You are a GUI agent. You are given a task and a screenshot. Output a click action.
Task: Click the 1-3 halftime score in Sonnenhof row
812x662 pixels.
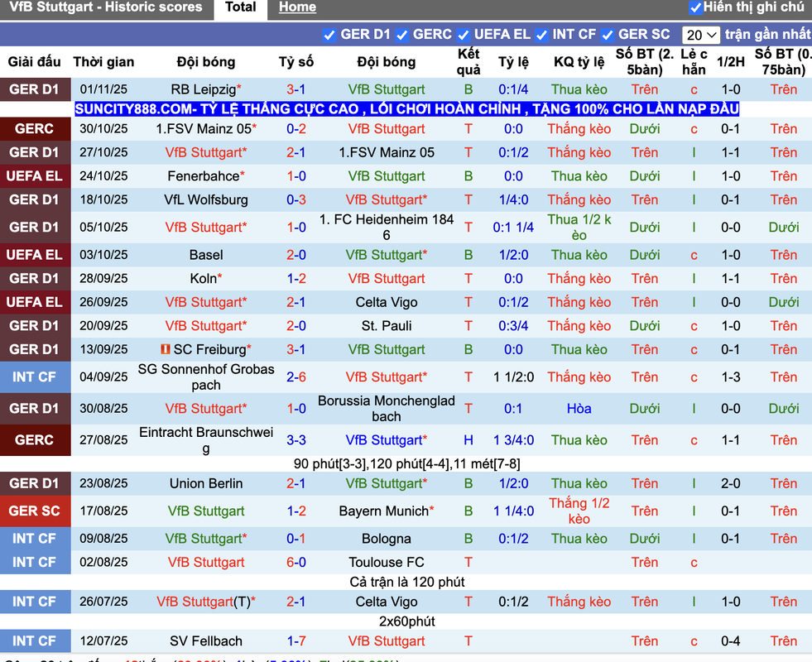click(731, 377)
